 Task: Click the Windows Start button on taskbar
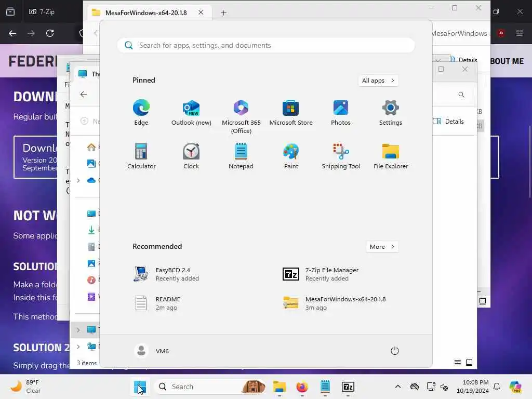140,387
